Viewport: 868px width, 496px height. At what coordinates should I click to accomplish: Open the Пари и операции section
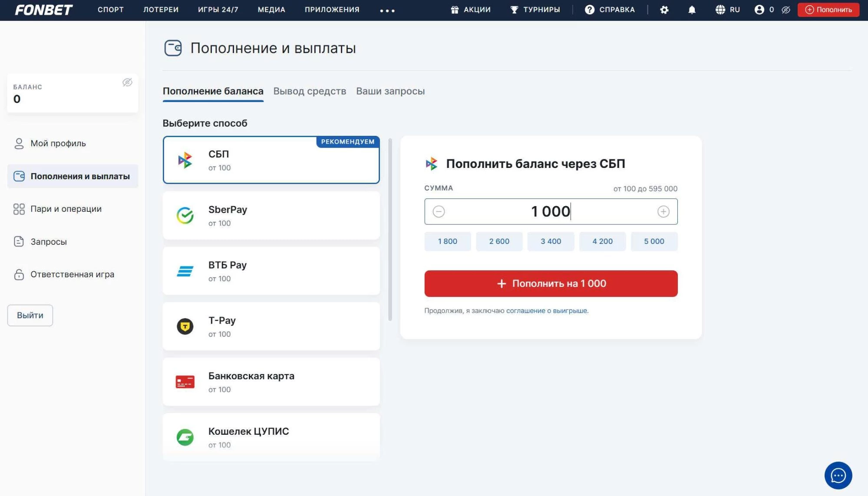(x=66, y=209)
